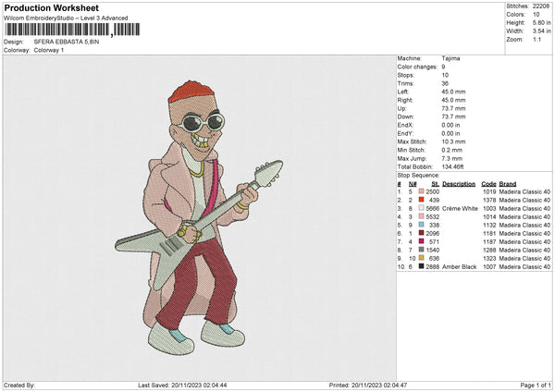This screenshot has height=392, width=555.
Task: Click the Trims value 36
Action: click(445, 83)
